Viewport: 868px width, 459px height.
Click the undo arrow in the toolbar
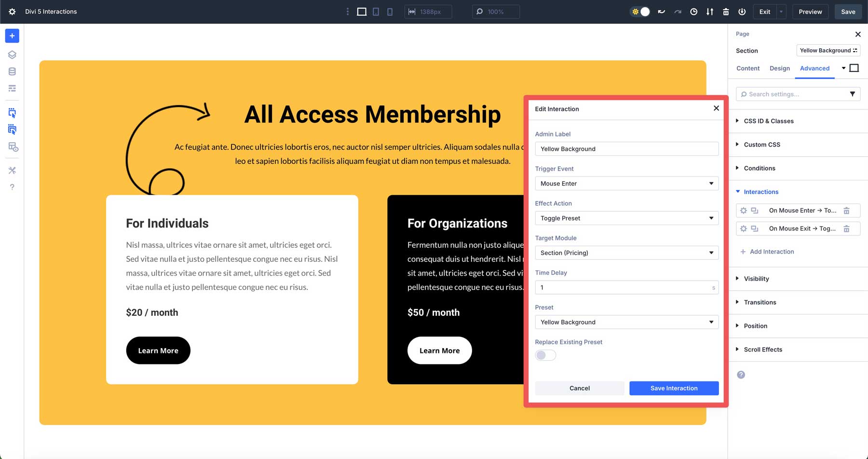click(661, 11)
